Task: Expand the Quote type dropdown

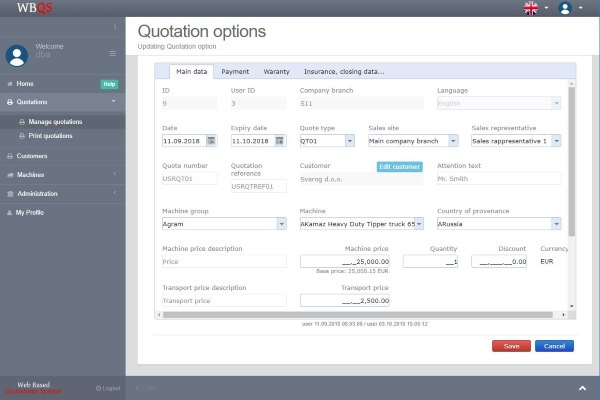Action: point(349,141)
